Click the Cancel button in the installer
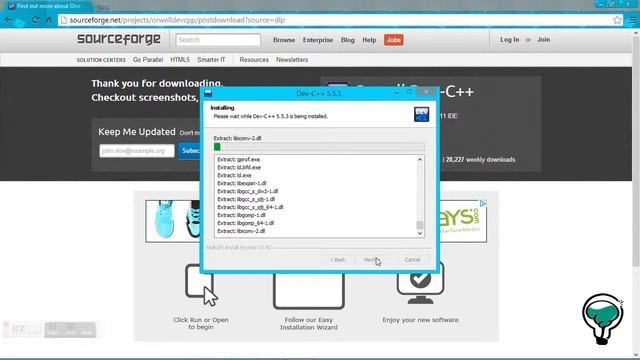The width and height of the screenshot is (640, 360). 412,260
